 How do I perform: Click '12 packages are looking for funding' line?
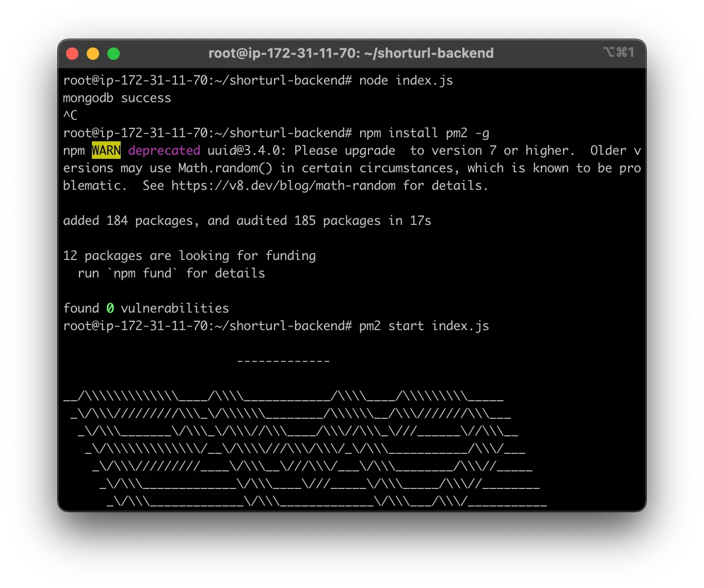(189, 256)
